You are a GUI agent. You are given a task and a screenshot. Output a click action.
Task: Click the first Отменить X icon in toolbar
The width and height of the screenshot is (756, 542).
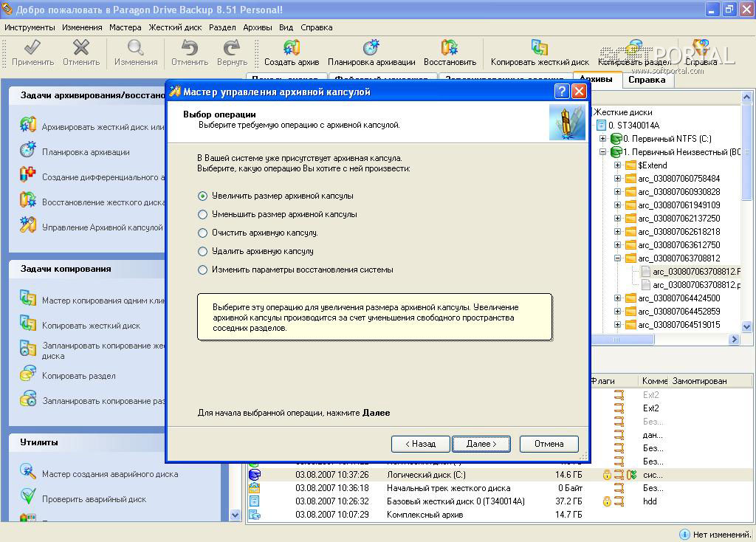click(81, 47)
